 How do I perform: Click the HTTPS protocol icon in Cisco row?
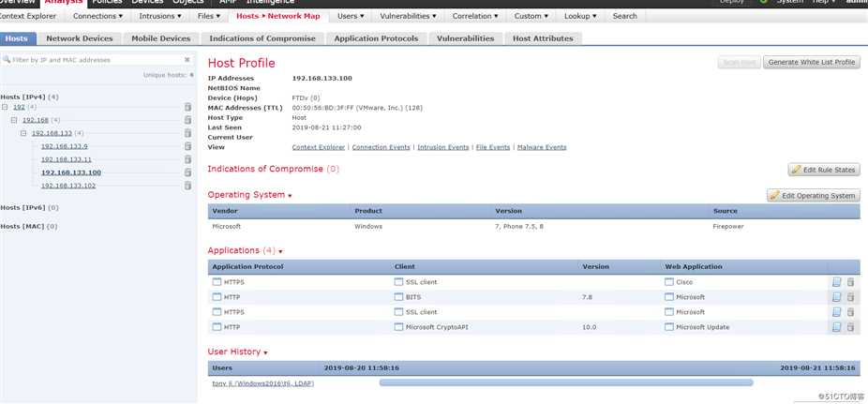[x=217, y=282]
